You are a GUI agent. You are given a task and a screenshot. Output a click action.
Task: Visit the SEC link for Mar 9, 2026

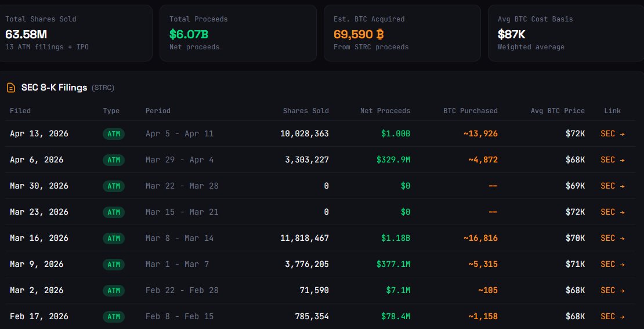click(x=612, y=264)
